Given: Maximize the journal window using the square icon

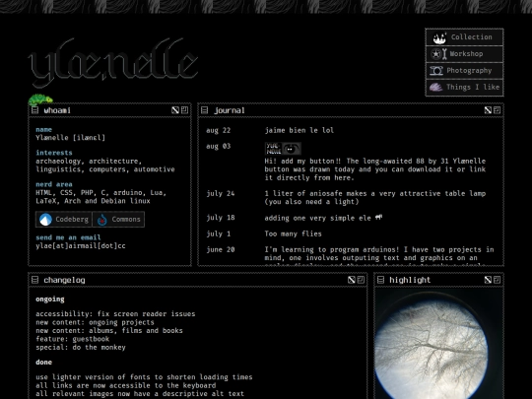Looking at the screenshot, I should [x=497, y=110].
